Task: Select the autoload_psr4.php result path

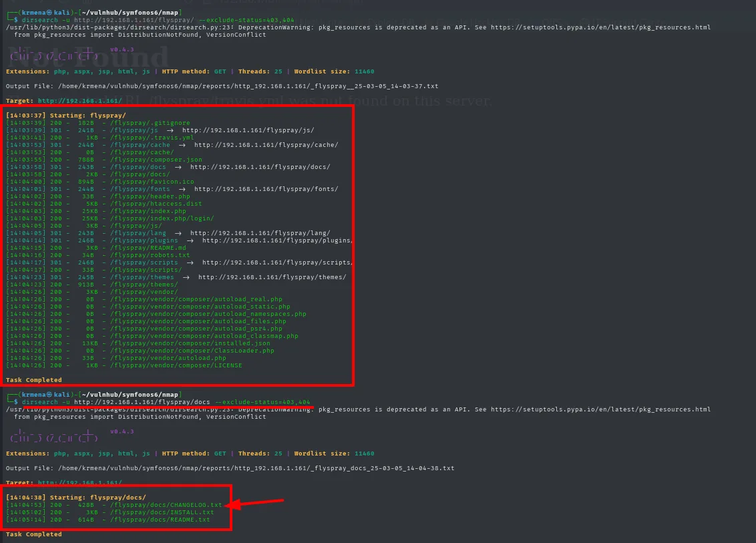Action: click(196, 329)
